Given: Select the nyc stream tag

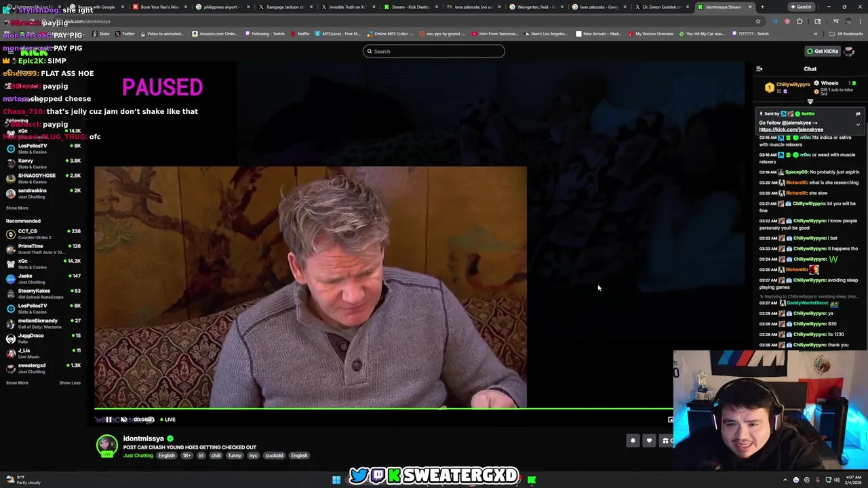Looking at the screenshot, I should [252, 455].
